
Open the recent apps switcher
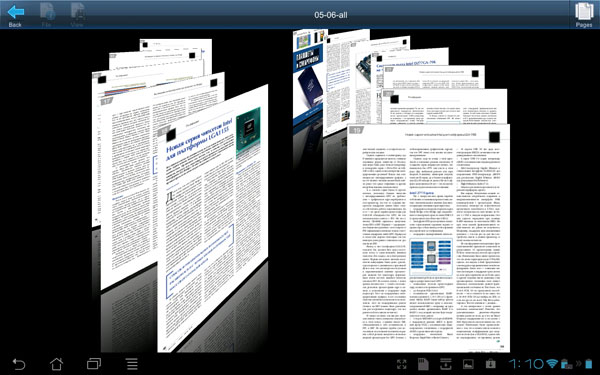94,364
